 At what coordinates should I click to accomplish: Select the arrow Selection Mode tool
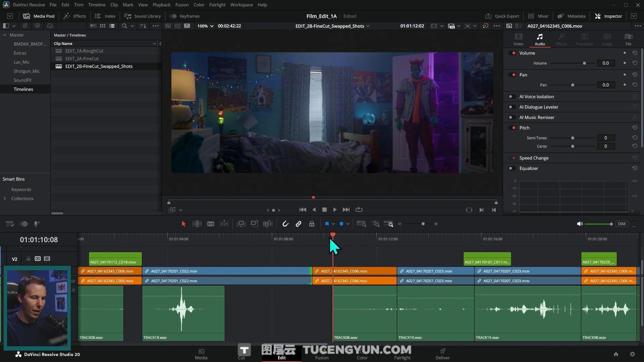click(183, 224)
